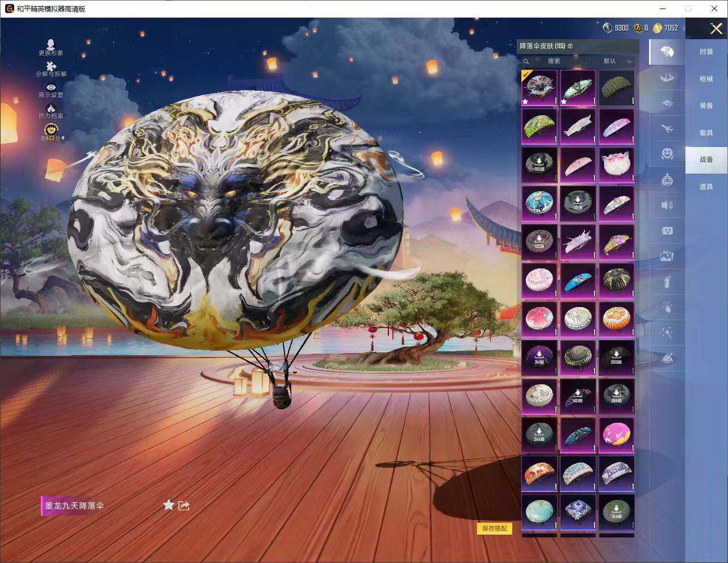Image resolution: width=728 pixels, height=563 pixels.
Task: Open the 载具 tab
Action: pyautogui.click(x=706, y=132)
